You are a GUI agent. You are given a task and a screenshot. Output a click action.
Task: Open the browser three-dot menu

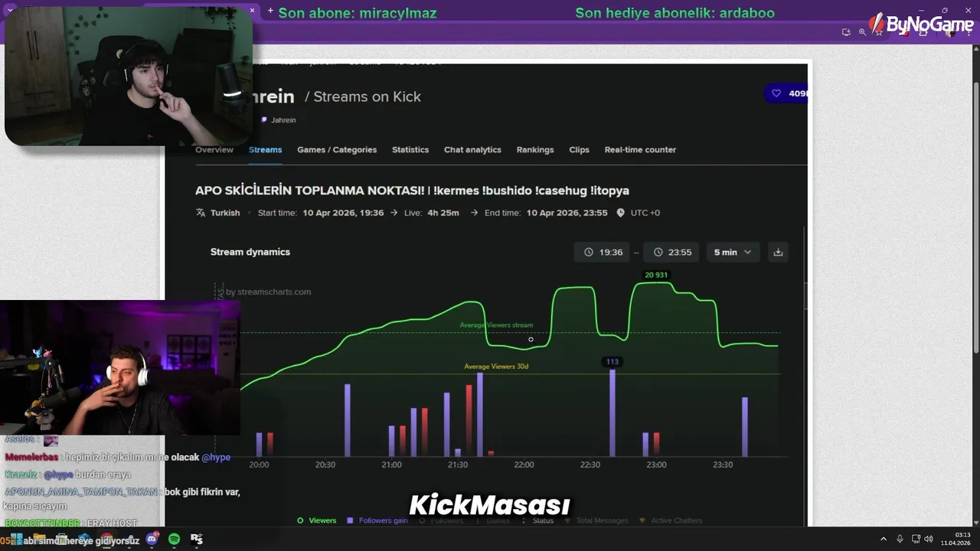coord(969,32)
